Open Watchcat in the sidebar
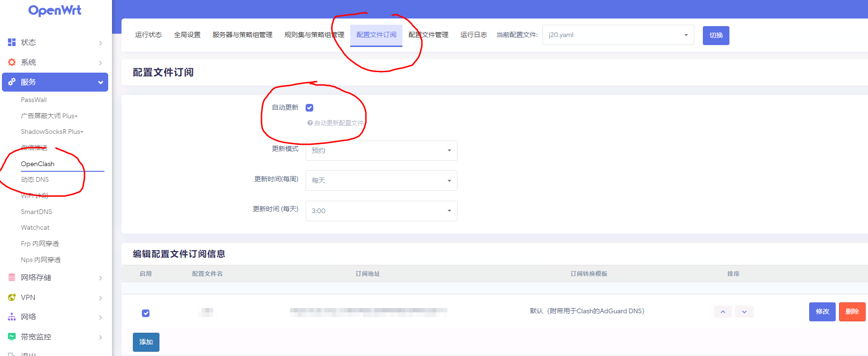Screen dimensions: 868x356 pos(35,227)
